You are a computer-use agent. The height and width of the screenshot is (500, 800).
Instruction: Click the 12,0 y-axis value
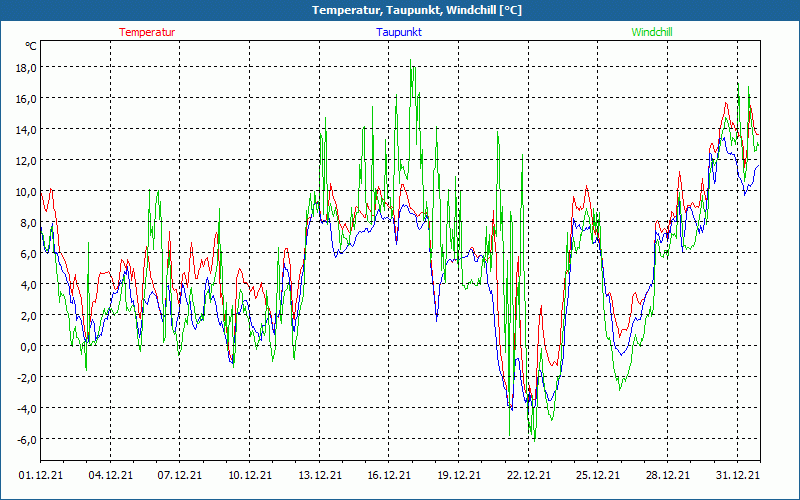click(26, 161)
